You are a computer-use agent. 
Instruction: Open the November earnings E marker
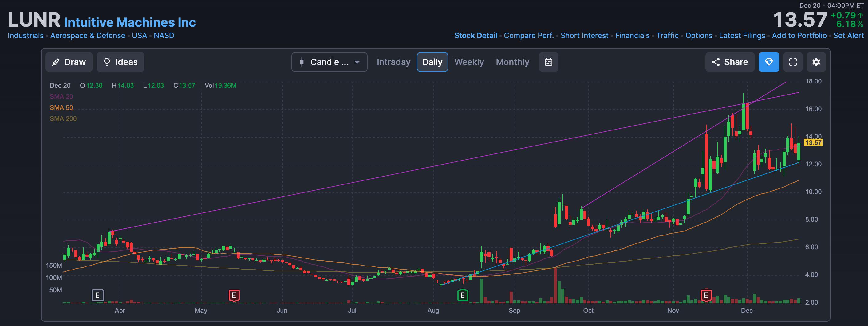(x=706, y=295)
